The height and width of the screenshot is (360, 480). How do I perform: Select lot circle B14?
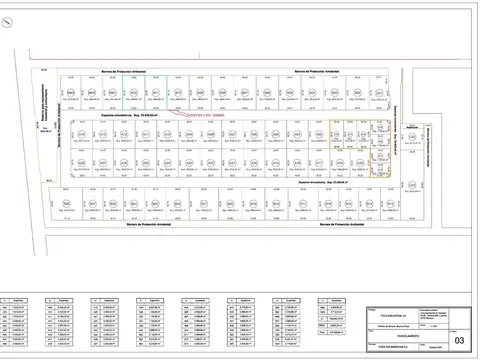pyautogui.click(x=369, y=204)
